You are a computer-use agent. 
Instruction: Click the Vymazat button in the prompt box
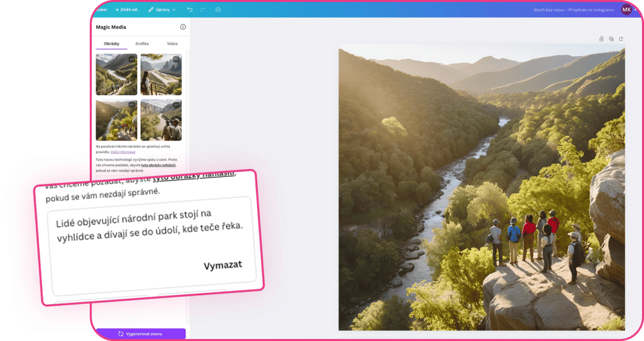(x=223, y=266)
